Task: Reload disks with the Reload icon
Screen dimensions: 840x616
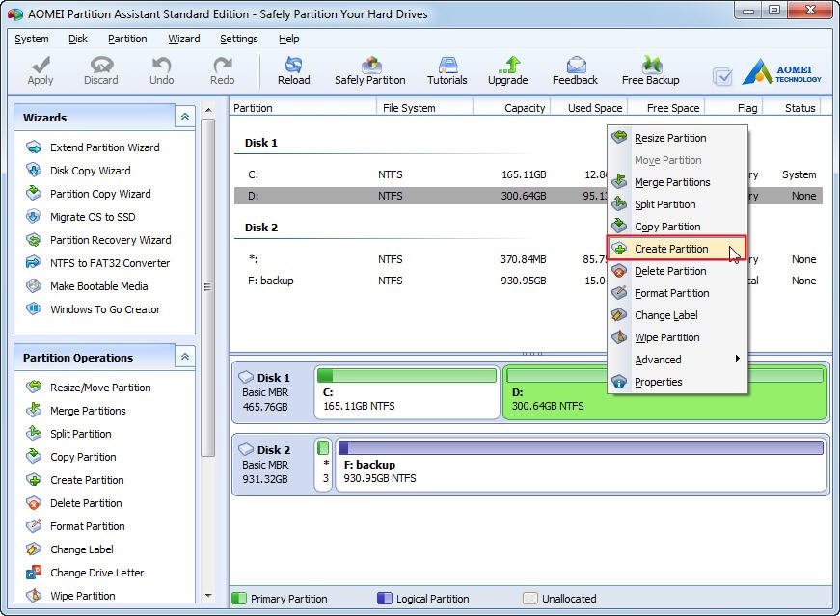Action: (x=293, y=70)
